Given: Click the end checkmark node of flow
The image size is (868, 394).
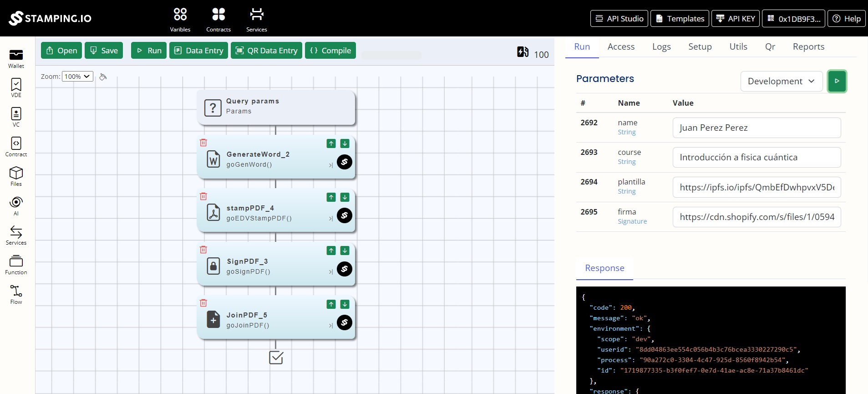Looking at the screenshot, I should click(x=276, y=358).
